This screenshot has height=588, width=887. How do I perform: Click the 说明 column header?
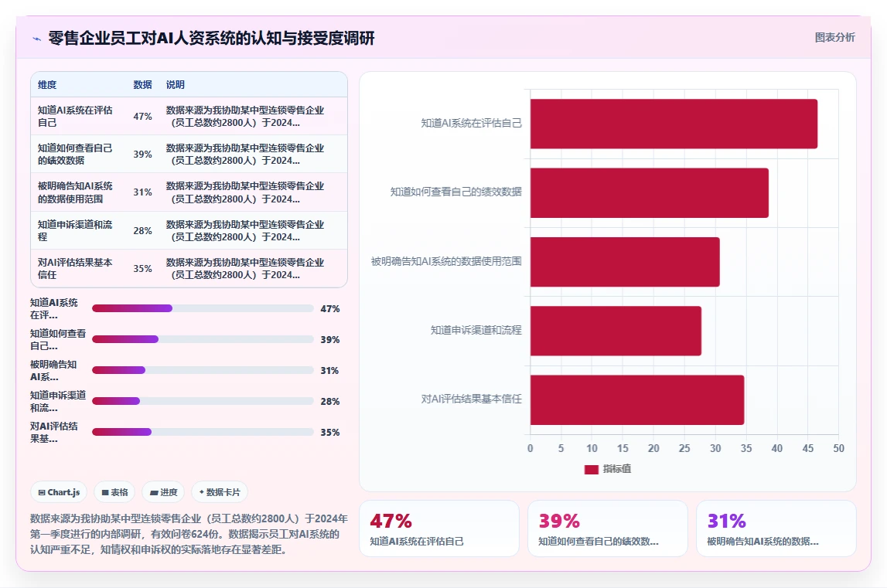(176, 85)
